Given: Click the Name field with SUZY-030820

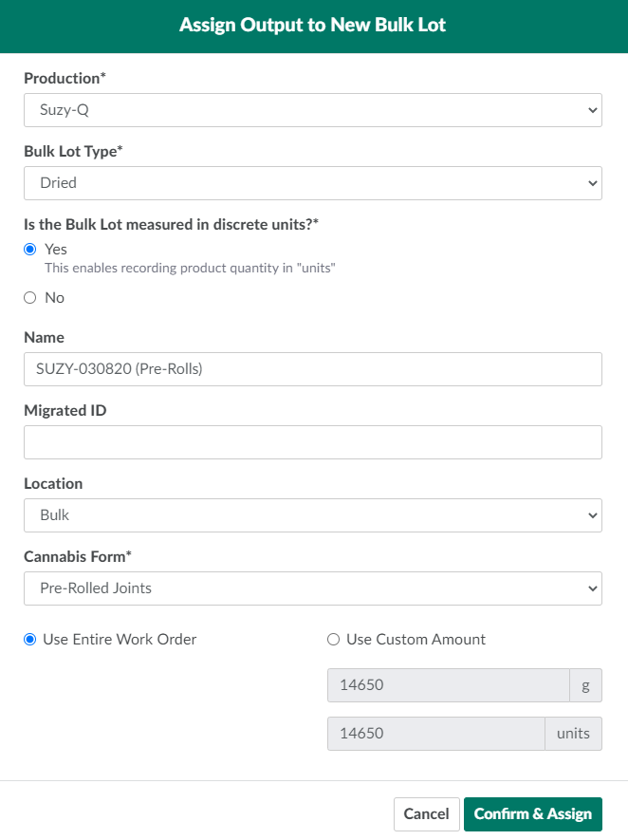Looking at the screenshot, I should click(312, 369).
